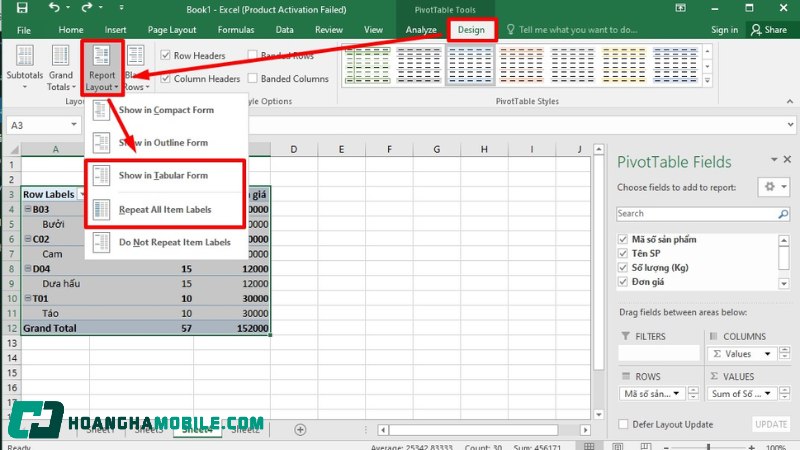Viewport: 800px width, 450px height.
Task: Switch to the Home tab
Action: [x=71, y=30]
